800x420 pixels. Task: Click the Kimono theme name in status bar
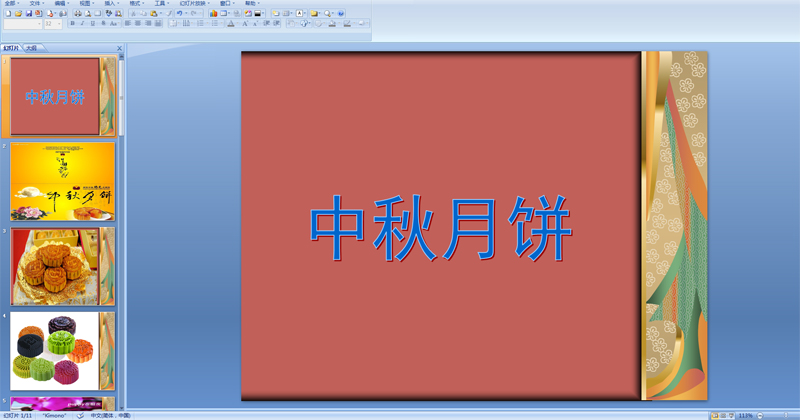(x=54, y=416)
